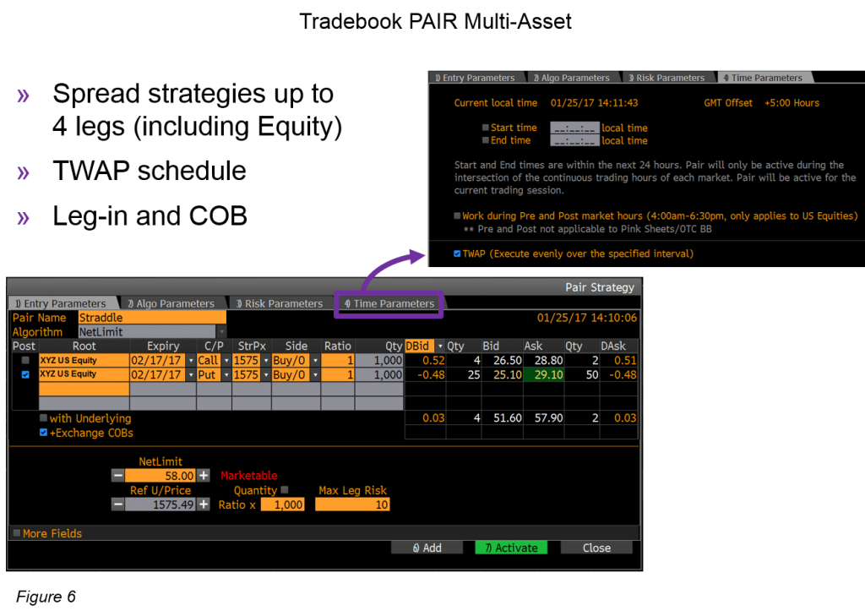
Task: Open Time Parameters tab in Pair Strategy
Action: click(389, 303)
